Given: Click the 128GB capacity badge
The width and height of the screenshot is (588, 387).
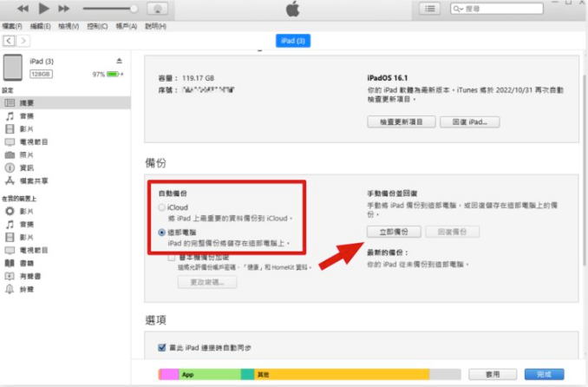Looking at the screenshot, I should (41, 74).
